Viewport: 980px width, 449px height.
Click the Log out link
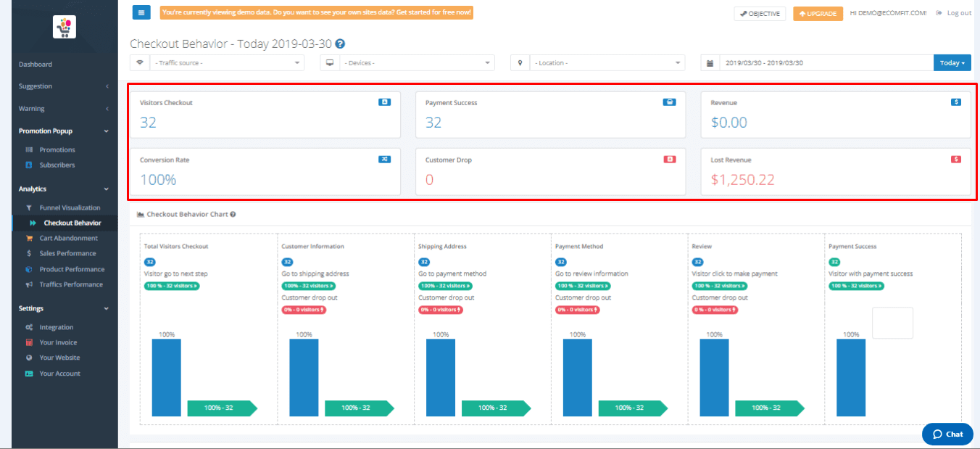pyautogui.click(x=953, y=13)
